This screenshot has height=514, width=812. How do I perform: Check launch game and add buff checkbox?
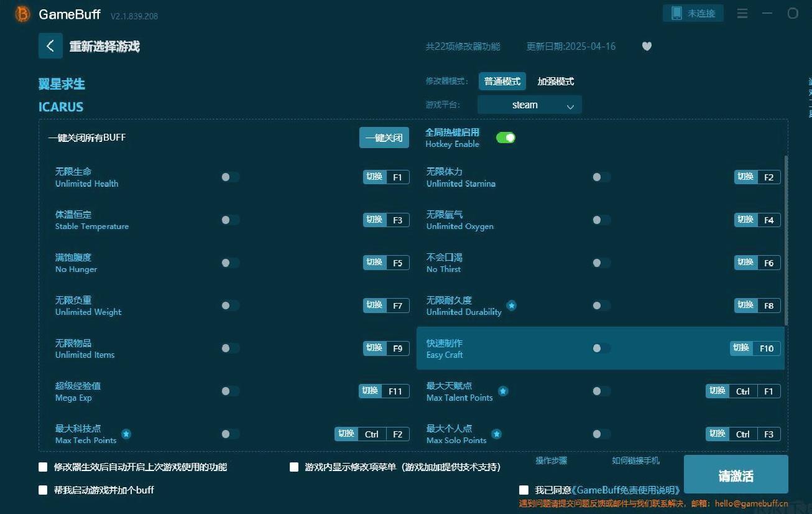coord(43,490)
